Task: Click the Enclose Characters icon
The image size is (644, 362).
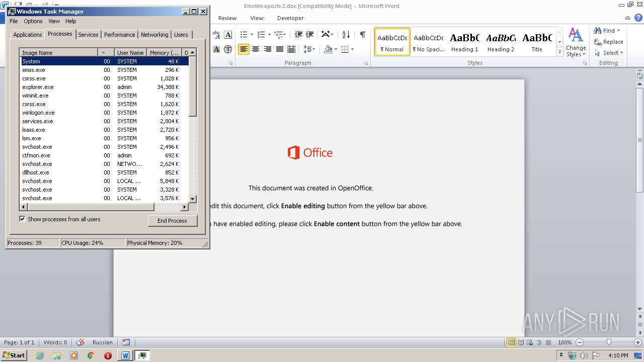Action: pos(228,49)
